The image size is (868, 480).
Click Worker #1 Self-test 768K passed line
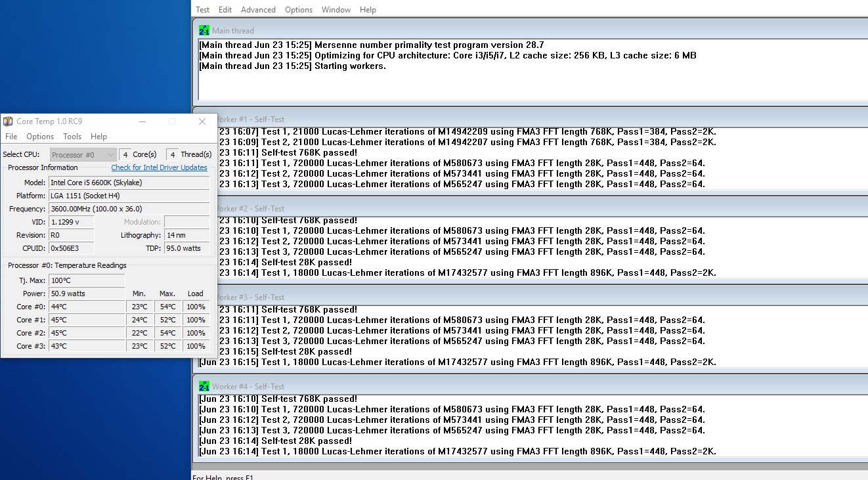pos(288,152)
